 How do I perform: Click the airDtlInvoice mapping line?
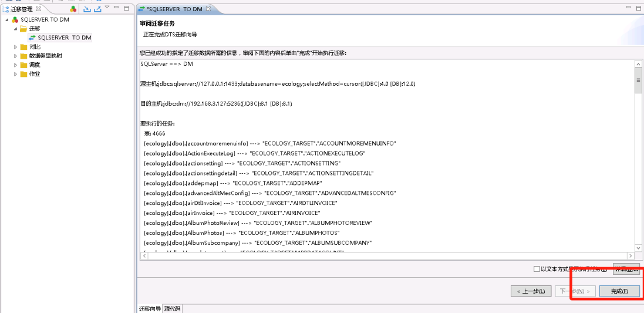click(241, 203)
